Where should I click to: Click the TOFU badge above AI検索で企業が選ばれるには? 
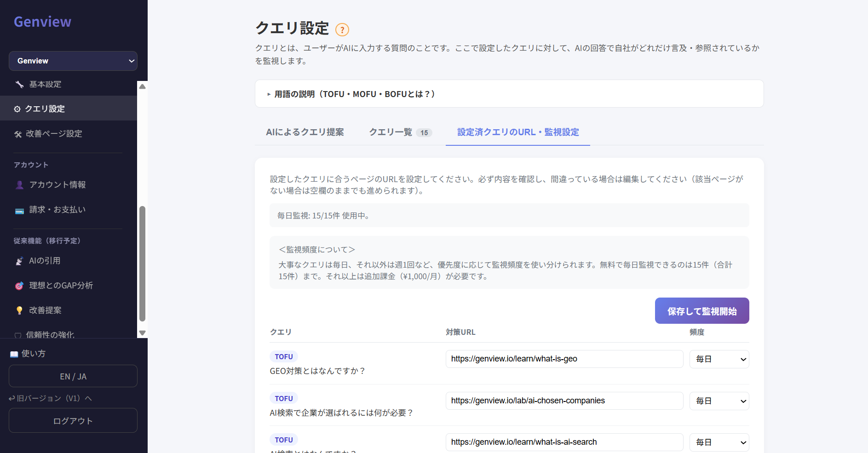tap(284, 399)
